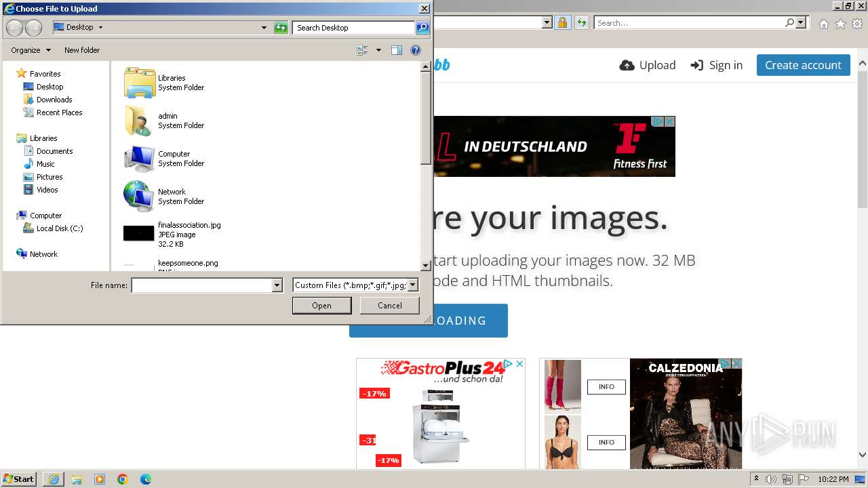
Task: Select Pictures library
Action: pyautogui.click(x=50, y=177)
